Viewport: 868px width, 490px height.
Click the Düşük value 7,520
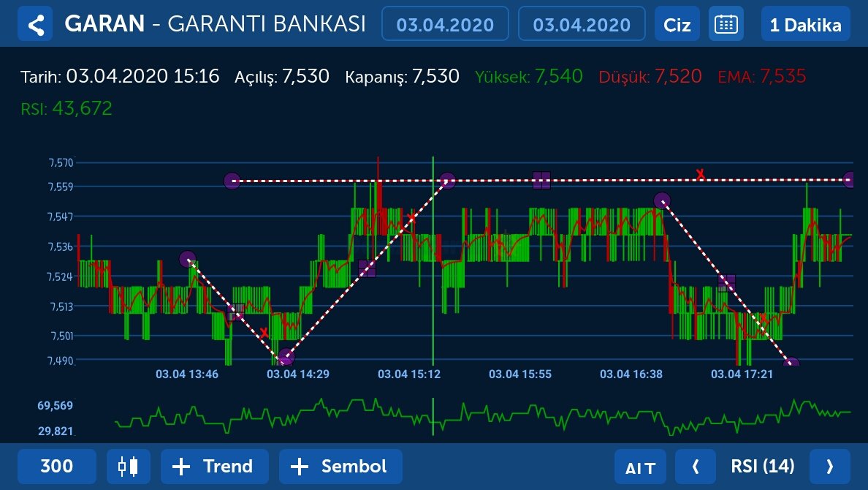(x=678, y=76)
